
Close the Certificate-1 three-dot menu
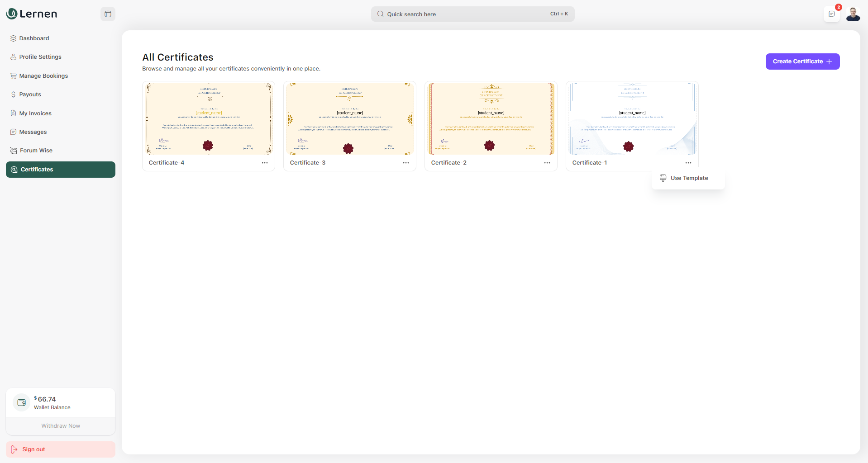pos(688,163)
